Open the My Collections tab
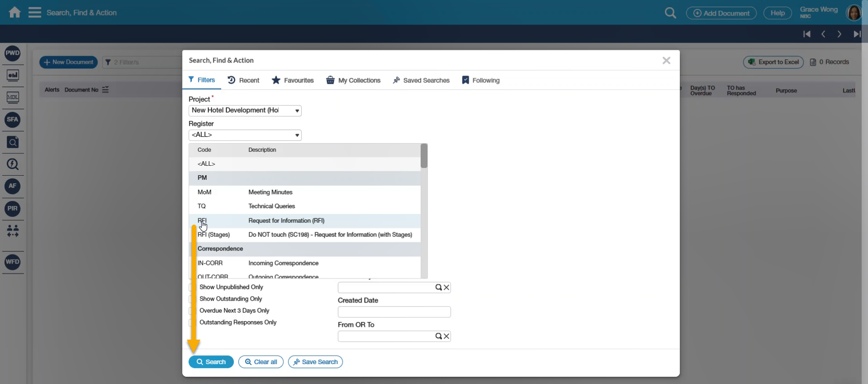 tap(353, 80)
